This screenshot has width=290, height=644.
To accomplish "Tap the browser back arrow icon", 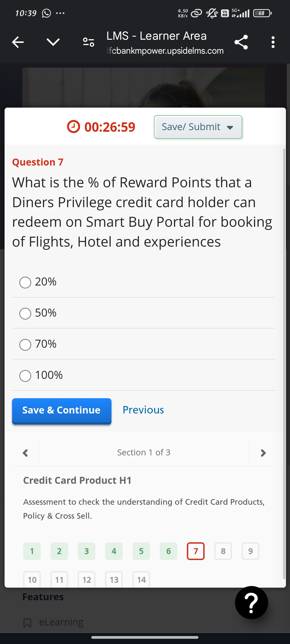I will (x=18, y=42).
